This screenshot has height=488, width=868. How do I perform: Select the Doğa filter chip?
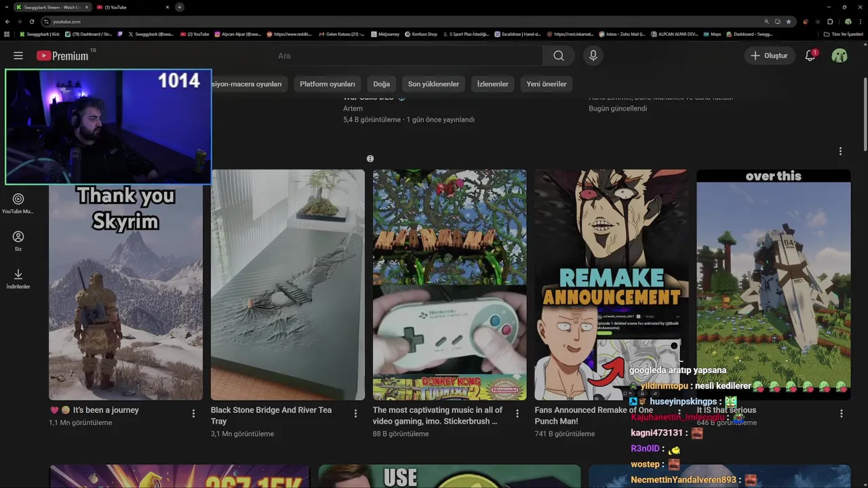click(x=382, y=84)
